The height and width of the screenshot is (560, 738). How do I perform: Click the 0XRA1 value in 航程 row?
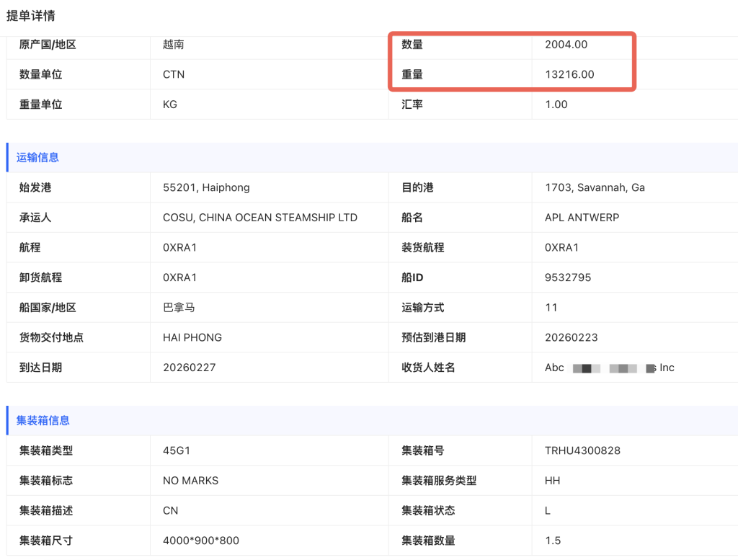coord(179,247)
